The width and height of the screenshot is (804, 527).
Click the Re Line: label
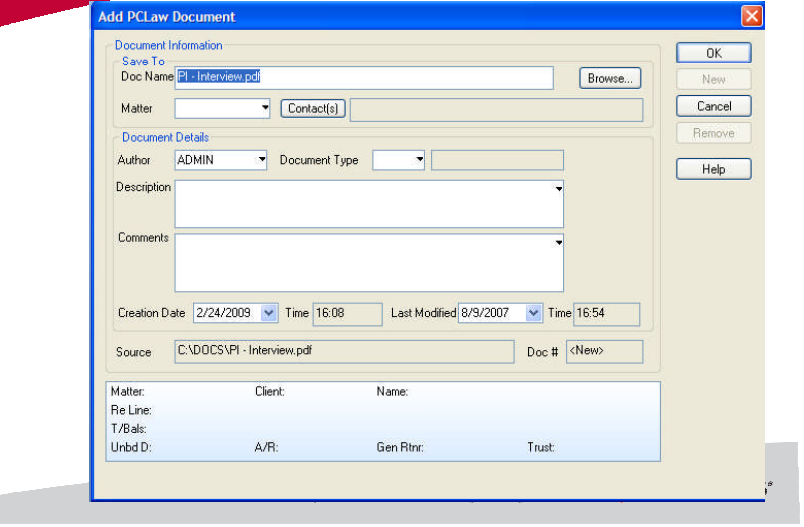pos(131,410)
